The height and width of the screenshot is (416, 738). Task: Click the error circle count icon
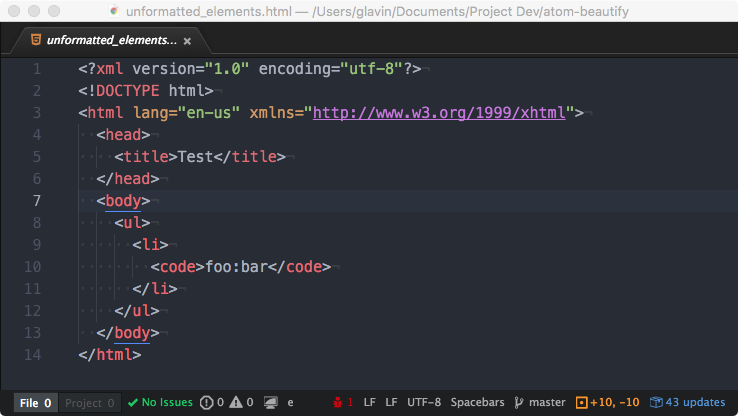click(x=207, y=402)
